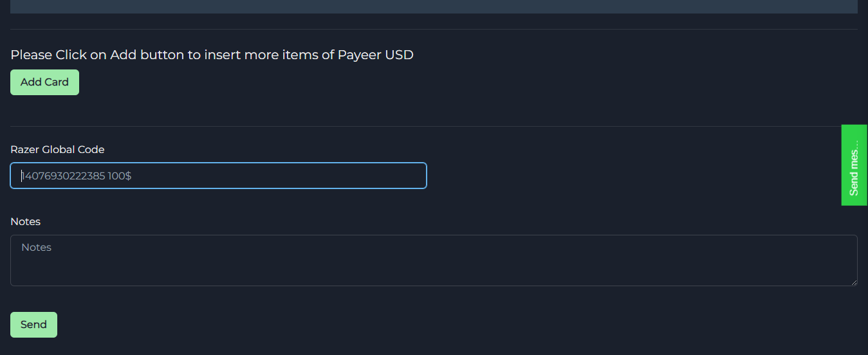Click the divider line above the instruction text
Image resolution: width=868 pixels, height=355 pixels.
(x=434, y=29)
